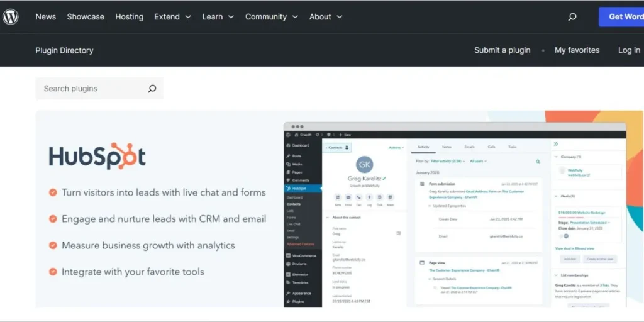This screenshot has width=644, height=322.
Task: Click the Search plugins input field
Action: pos(99,88)
